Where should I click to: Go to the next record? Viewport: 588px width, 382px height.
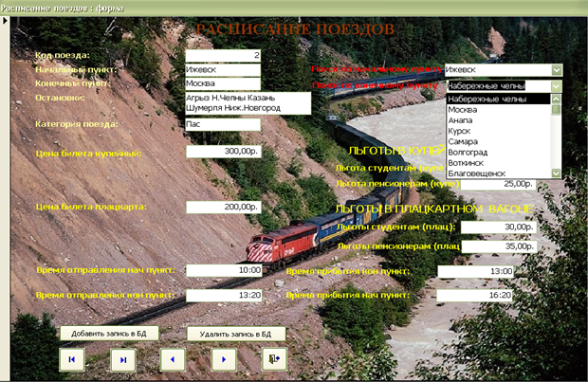(223, 359)
